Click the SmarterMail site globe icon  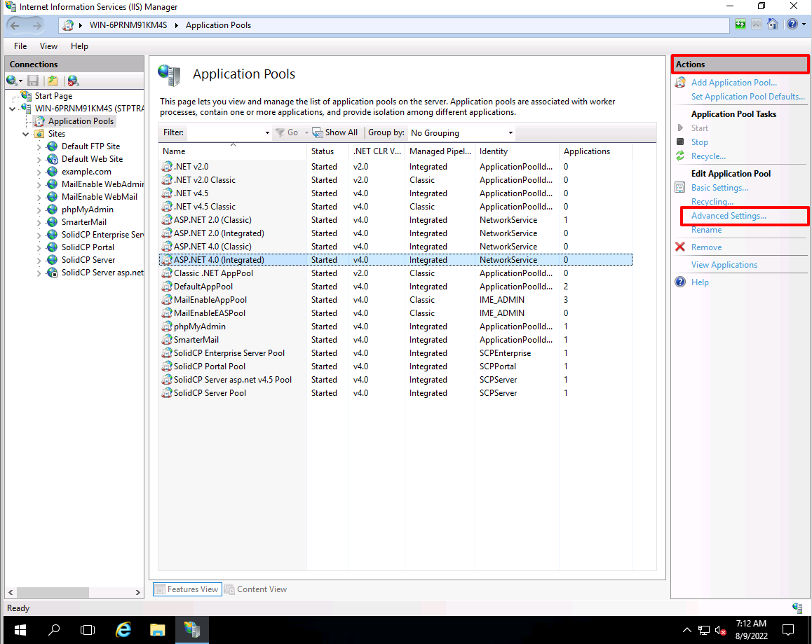coord(53,222)
